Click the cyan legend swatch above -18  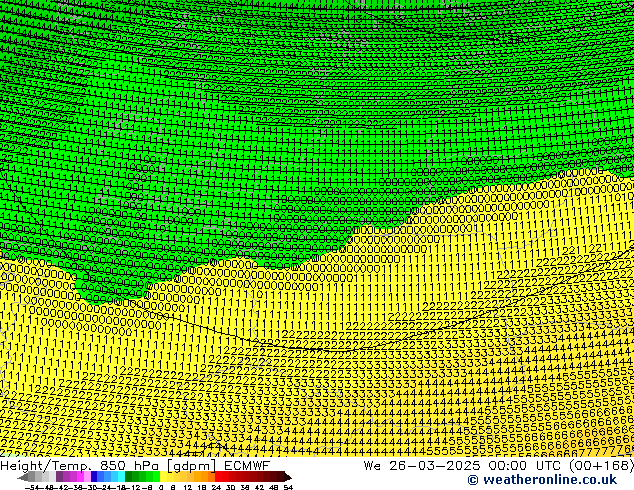121,476
